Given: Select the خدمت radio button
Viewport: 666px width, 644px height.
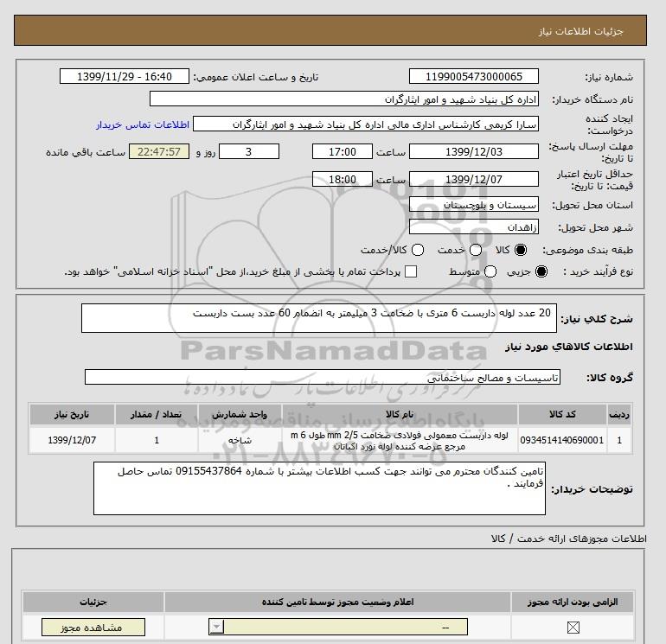Looking at the screenshot, I should coord(476,250).
